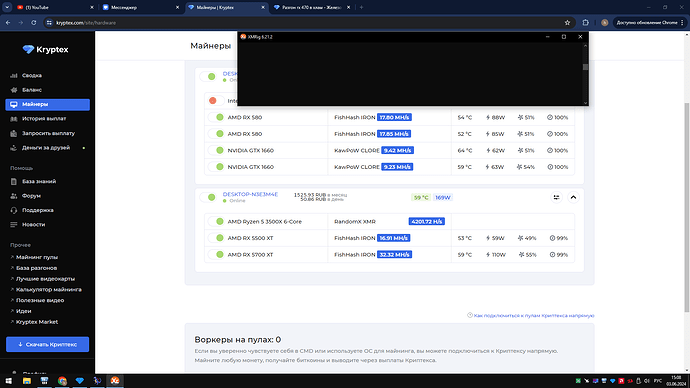Viewport: 690px width, 388px height.
Task: Open Форум from the sidebar
Action: click(x=31, y=196)
